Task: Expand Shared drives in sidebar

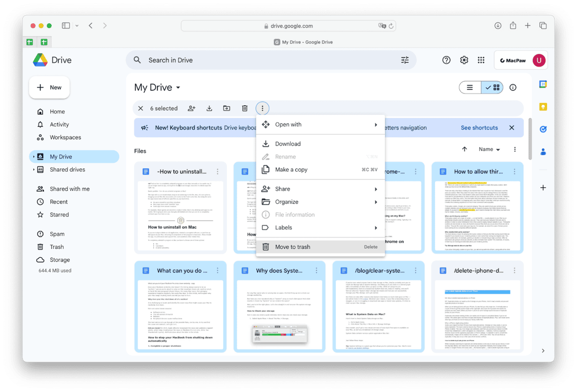Action: click(33, 170)
